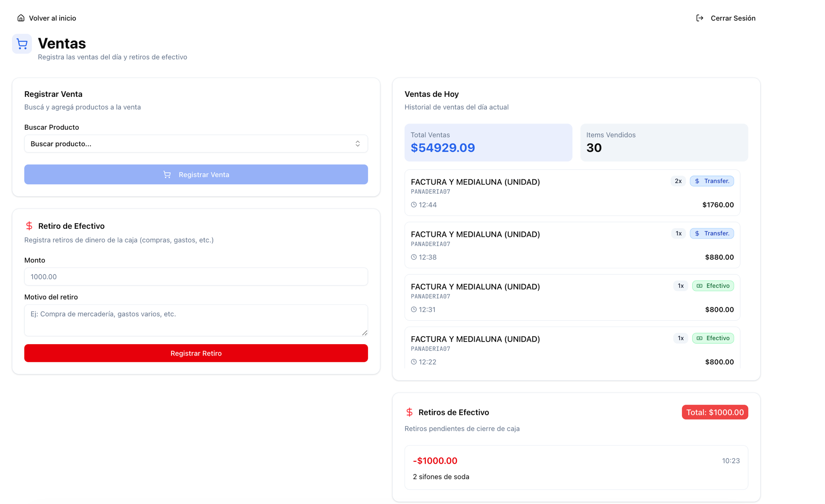Grab the textarea resize handle

(x=365, y=333)
